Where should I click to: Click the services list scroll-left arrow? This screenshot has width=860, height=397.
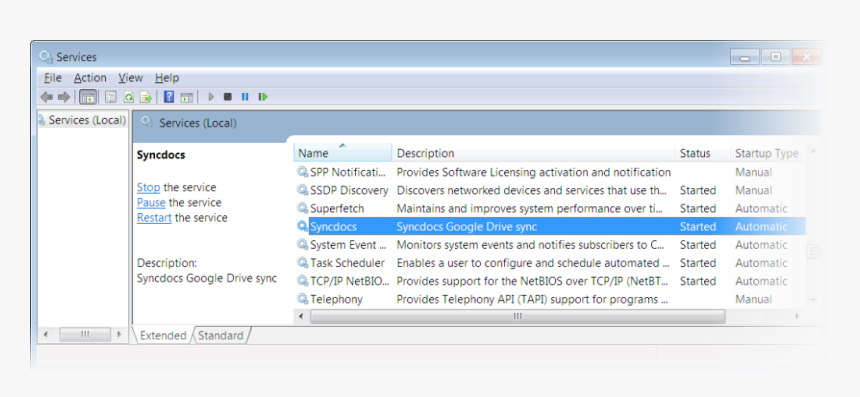pyautogui.click(x=301, y=316)
